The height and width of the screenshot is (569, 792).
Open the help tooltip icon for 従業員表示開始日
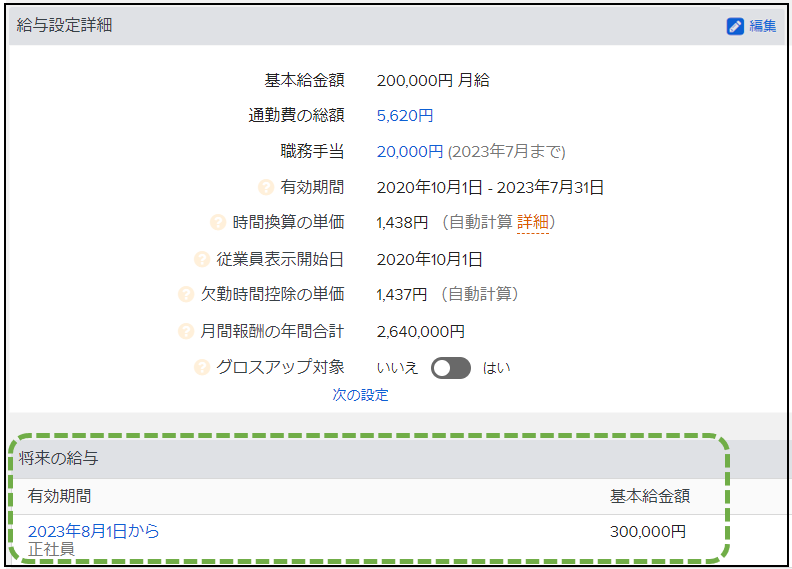[202, 259]
